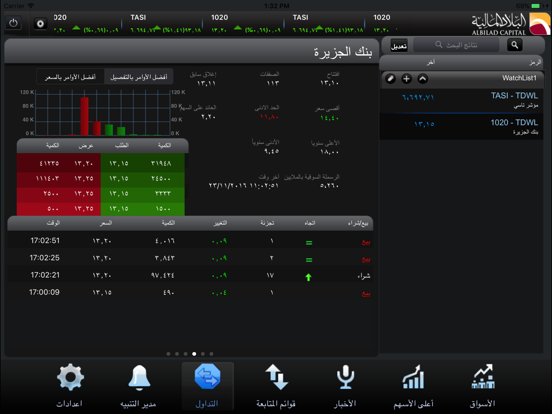
Task: Focus the نتائج البحث search field
Action: [x=456, y=45]
